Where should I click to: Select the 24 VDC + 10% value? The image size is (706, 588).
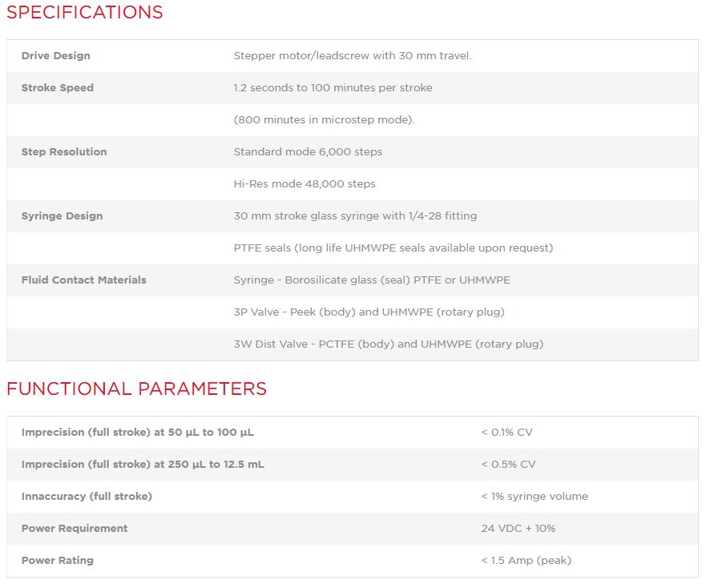click(x=518, y=529)
